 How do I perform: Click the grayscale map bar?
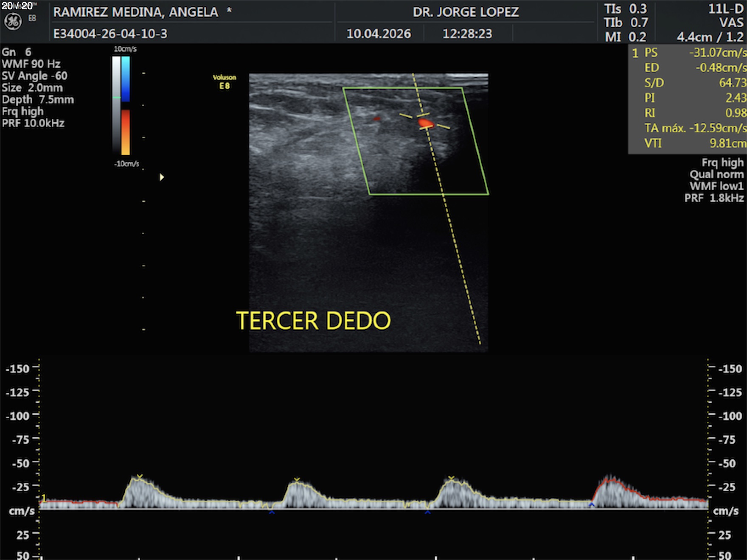click(116, 104)
